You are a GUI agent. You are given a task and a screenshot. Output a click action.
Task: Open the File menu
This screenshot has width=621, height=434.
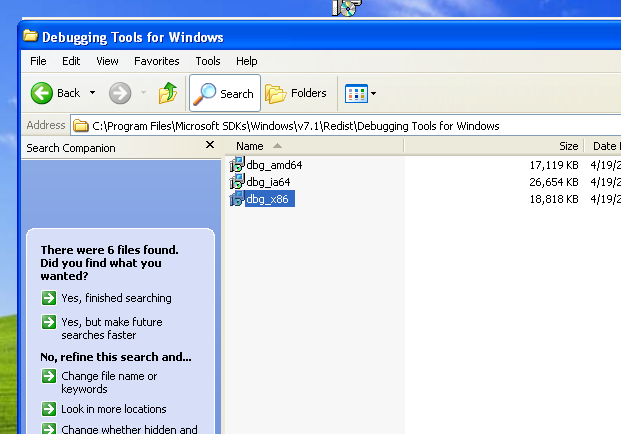tap(38, 61)
